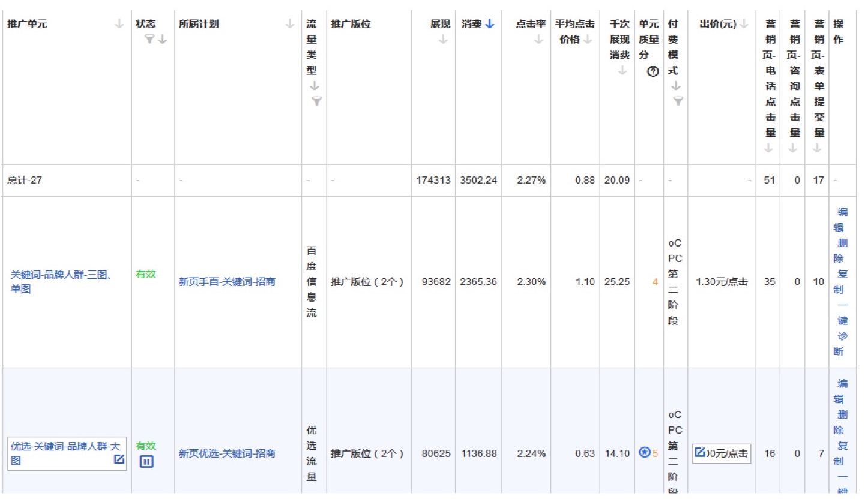
Task: Click the star icon beside quality score 5
Action: coord(645,453)
